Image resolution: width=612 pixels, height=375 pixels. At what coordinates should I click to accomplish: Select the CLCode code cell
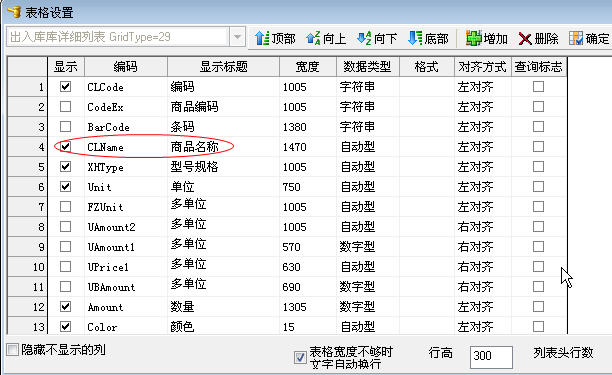[126, 87]
